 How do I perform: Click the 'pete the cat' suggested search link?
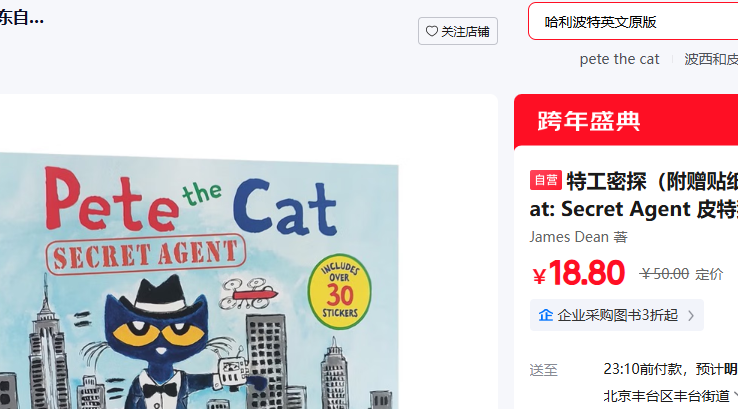(619, 59)
